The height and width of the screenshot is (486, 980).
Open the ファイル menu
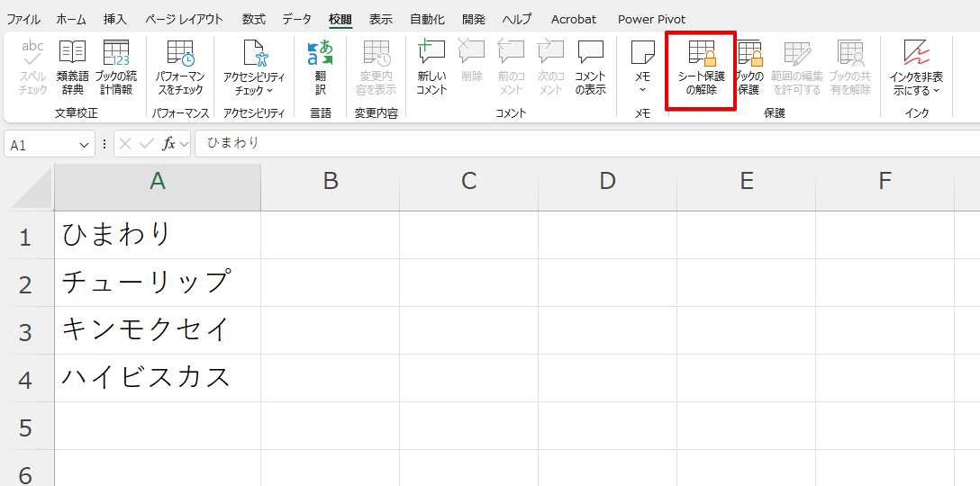[23, 19]
